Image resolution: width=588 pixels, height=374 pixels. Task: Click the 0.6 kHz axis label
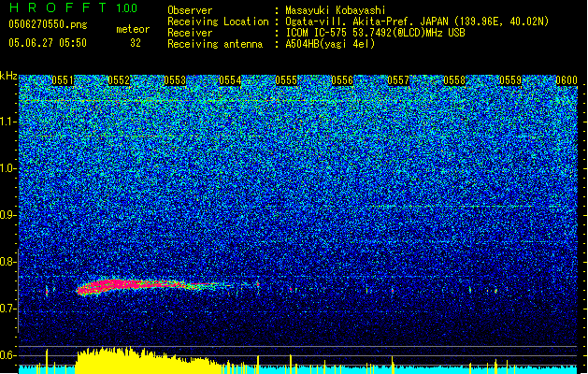8,355
